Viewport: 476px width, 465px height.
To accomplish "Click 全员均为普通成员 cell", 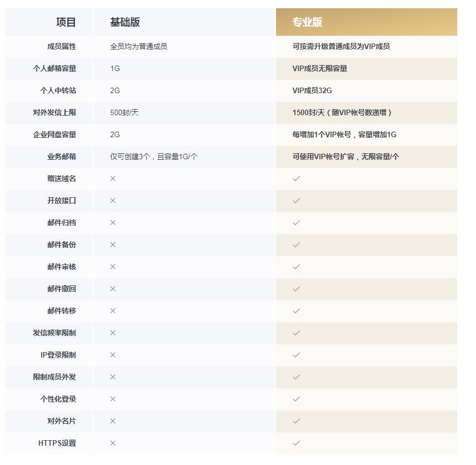I will coord(138,46).
